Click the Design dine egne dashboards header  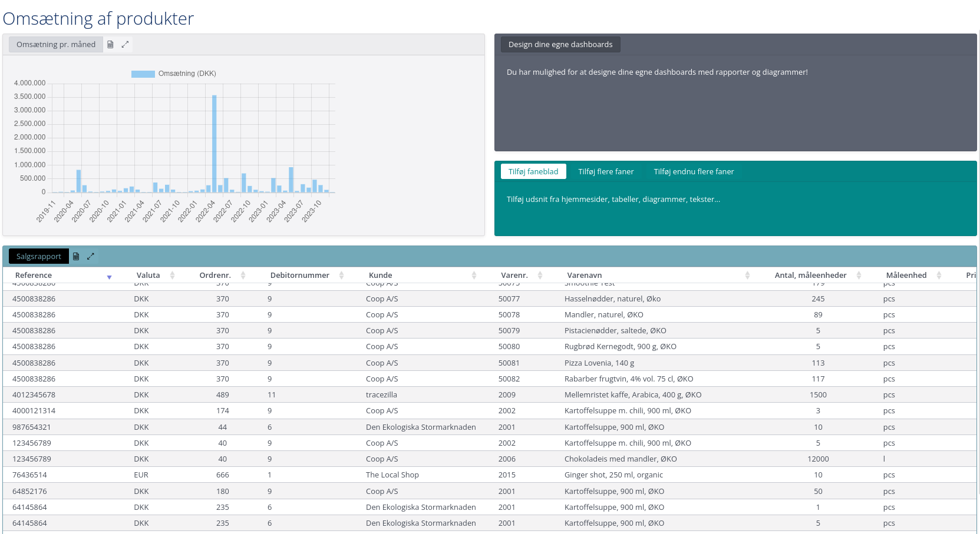[560, 44]
